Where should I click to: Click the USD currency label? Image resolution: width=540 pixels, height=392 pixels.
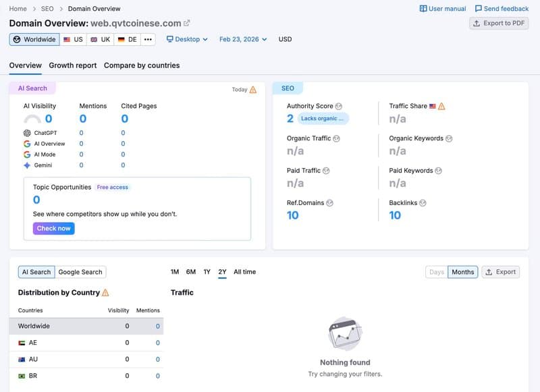coord(285,39)
